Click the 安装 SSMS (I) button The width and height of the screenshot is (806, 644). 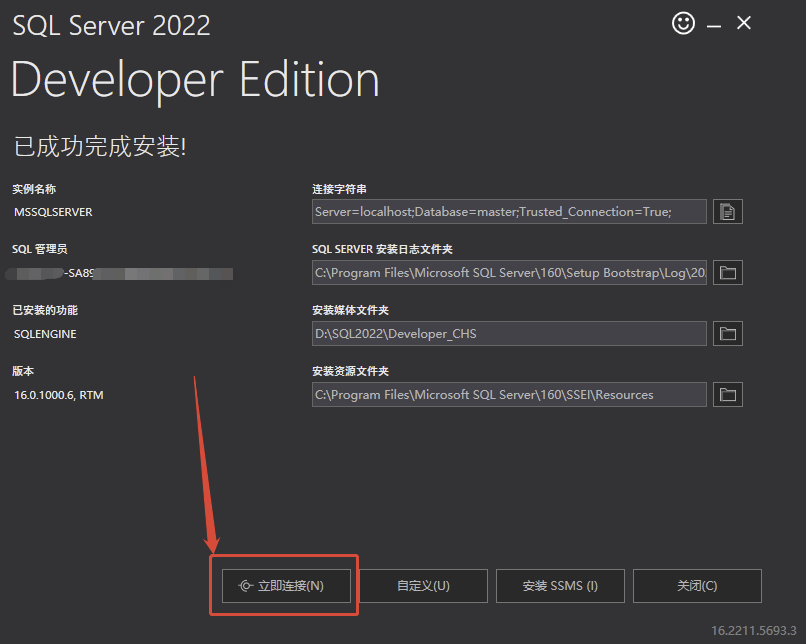pos(560,586)
